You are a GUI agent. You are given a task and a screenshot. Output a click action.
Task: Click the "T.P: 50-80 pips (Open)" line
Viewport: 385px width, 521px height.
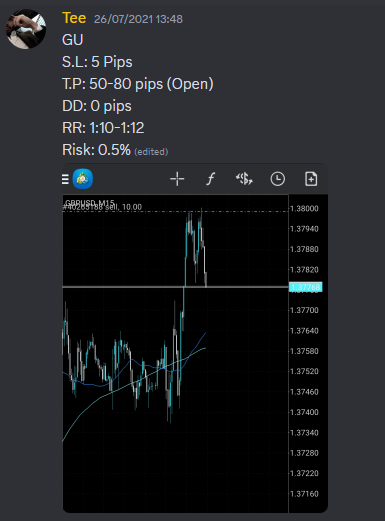pos(138,84)
